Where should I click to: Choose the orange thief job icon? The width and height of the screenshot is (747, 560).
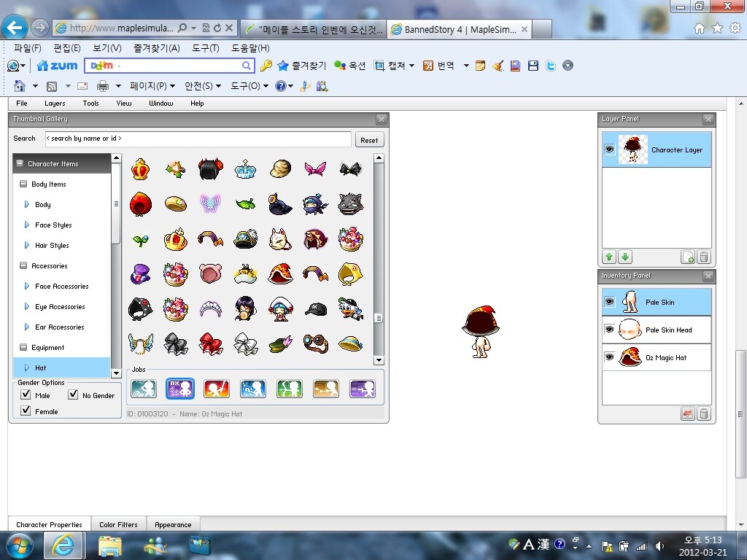click(326, 389)
